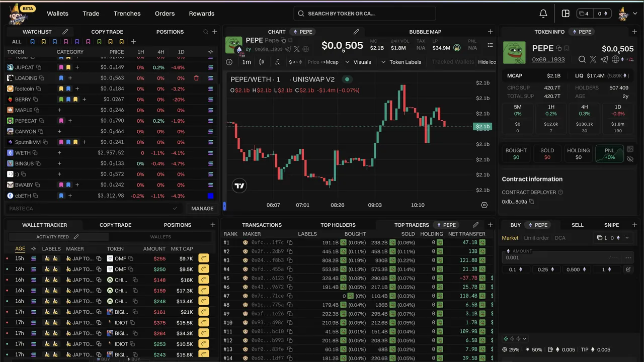Viewport: 644px width, 362px height.
Task: Open the search icon in Token Info
Action: tap(582, 59)
